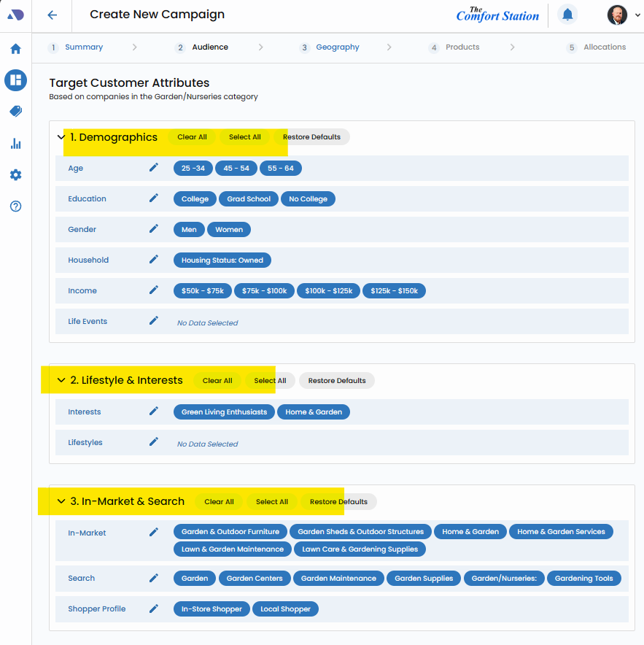Image resolution: width=644 pixels, height=645 pixels.
Task: Open the notifications bell
Action: pos(567,15)
